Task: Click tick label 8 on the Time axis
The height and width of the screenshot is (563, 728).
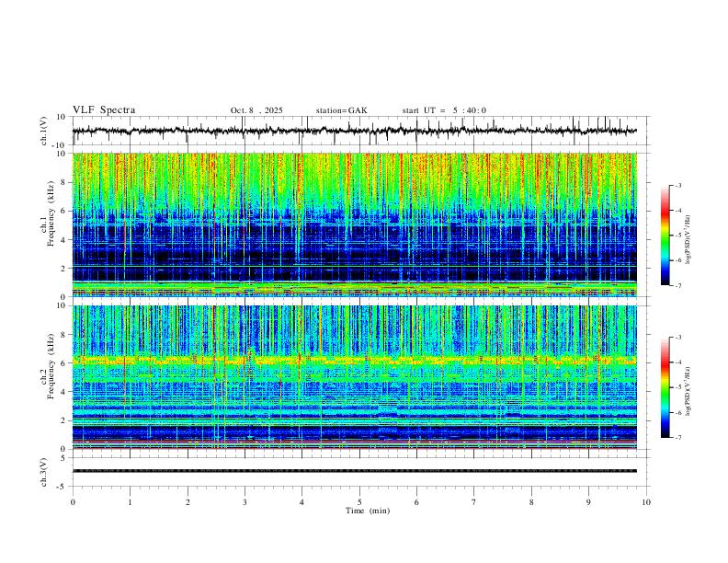Action: click(x=531, y=502)
